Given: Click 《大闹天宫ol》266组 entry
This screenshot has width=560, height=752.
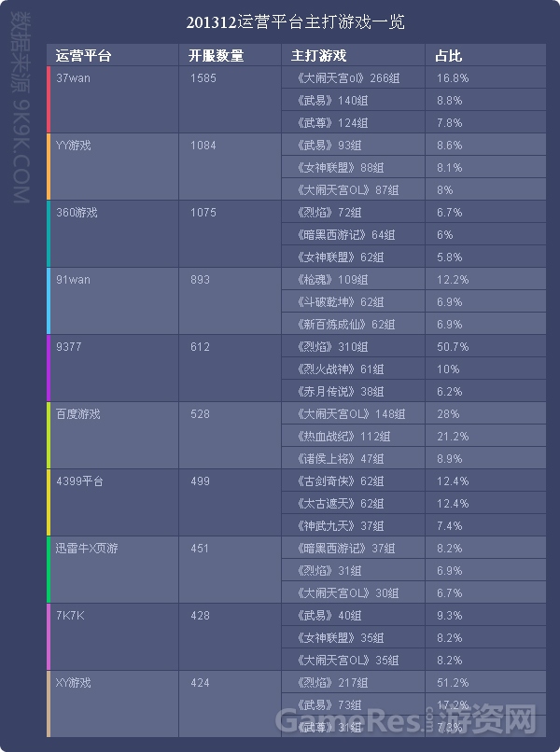Looking at the screenshot, I should point(347,78).
